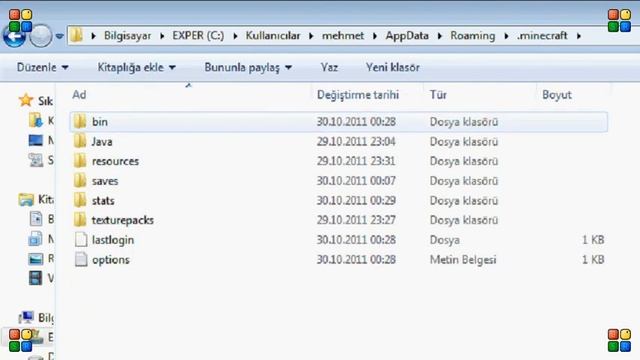Click .minecraft in the address path
Viewport: 640px width, 360px height.
click(542, 36)
